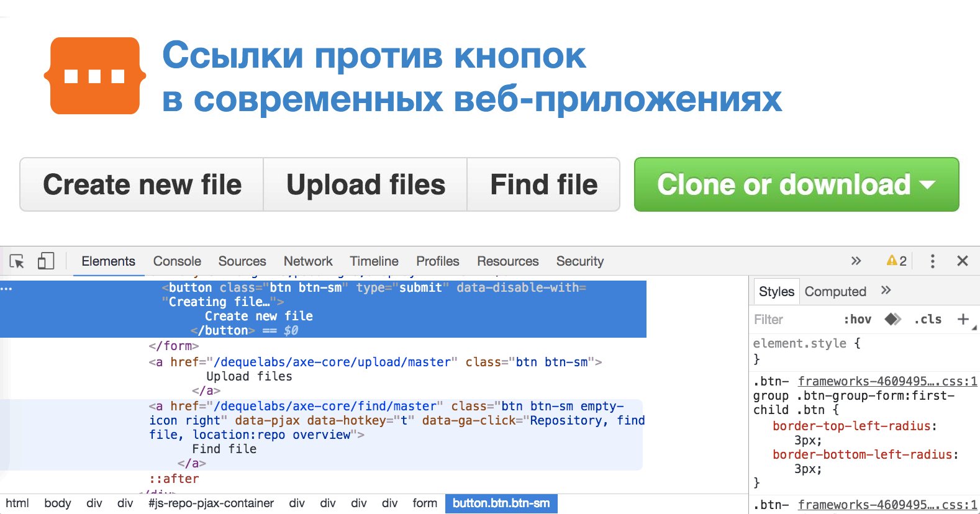Show more Styles sidebar tabs
This screenshot has height=514, width=980.
pos(886,291)
